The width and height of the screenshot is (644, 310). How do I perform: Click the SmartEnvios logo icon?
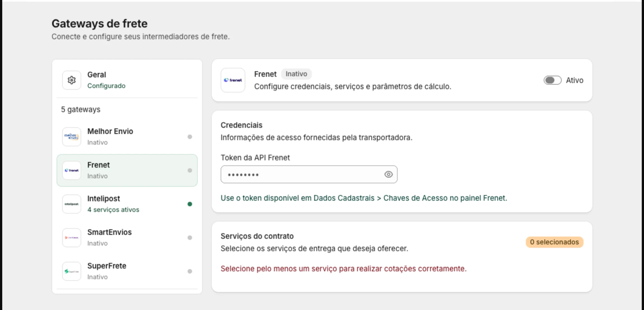(x=72, y=238)
